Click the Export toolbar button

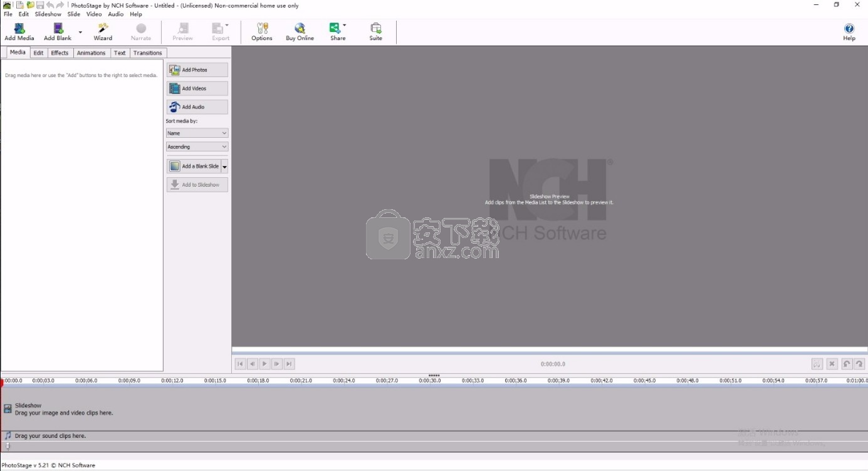[221, 32]
